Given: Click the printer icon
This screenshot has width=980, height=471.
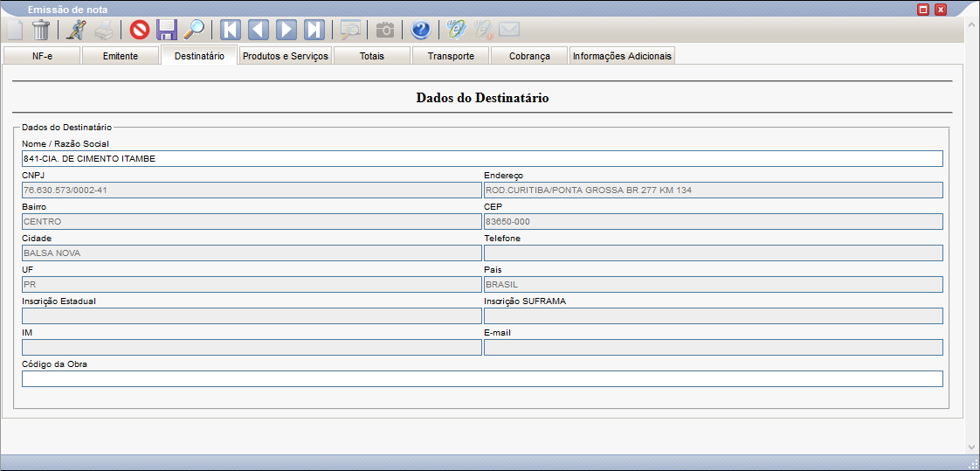Looking at the screenshot, I should pos(104,30).
